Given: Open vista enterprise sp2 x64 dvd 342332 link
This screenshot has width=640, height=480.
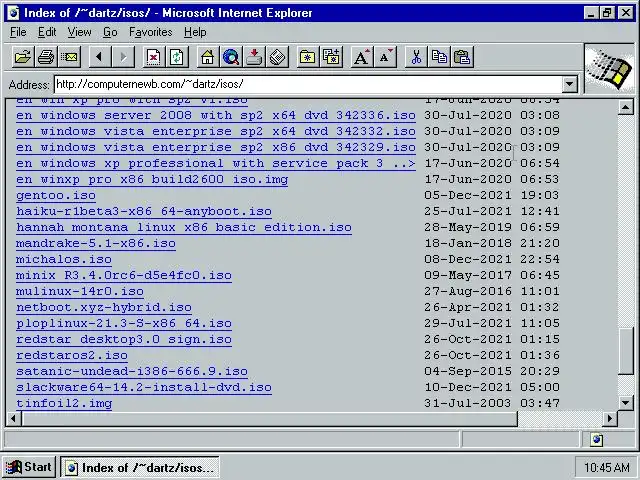Looking at the screenshot, I should (216, 131).
